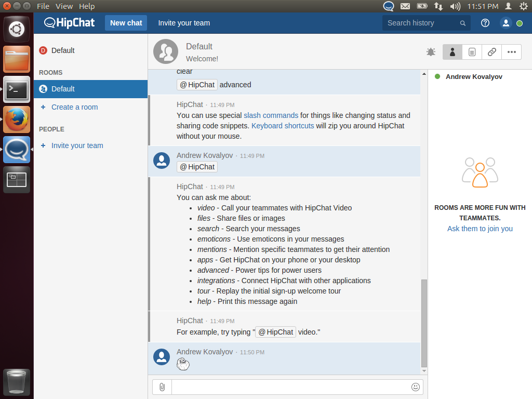Focus the Search history field
The height and width of the screenshot is (399, 532).
point(426,23)
